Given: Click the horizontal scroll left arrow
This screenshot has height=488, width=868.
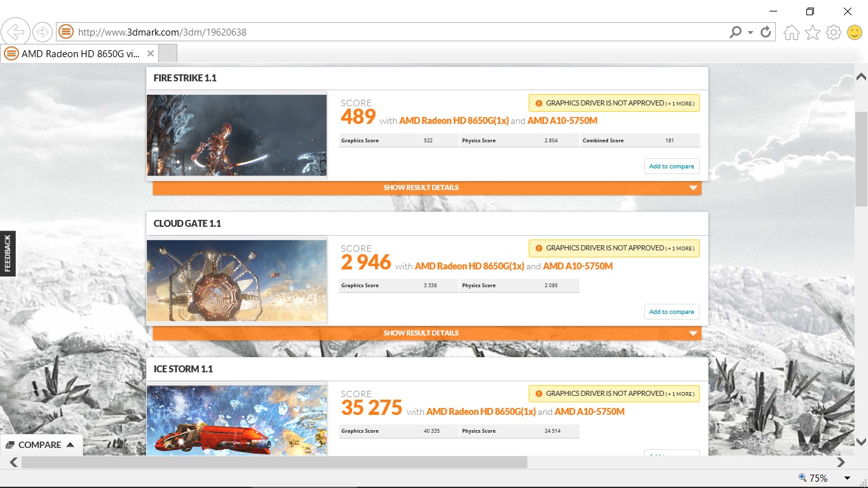Looking at the screenshot, I should [13, 462].
